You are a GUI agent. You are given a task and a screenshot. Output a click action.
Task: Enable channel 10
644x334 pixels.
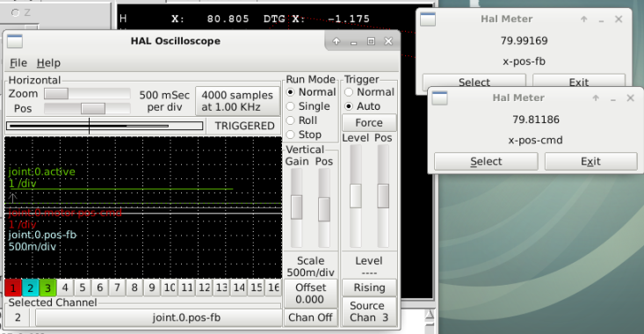(170, 287)
